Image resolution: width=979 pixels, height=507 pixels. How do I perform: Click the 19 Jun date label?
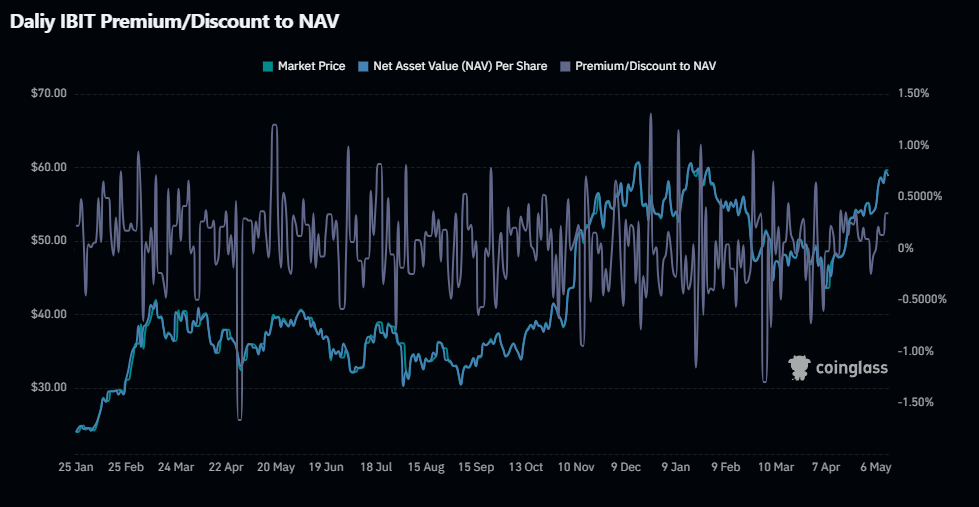(x=326, y=467)
